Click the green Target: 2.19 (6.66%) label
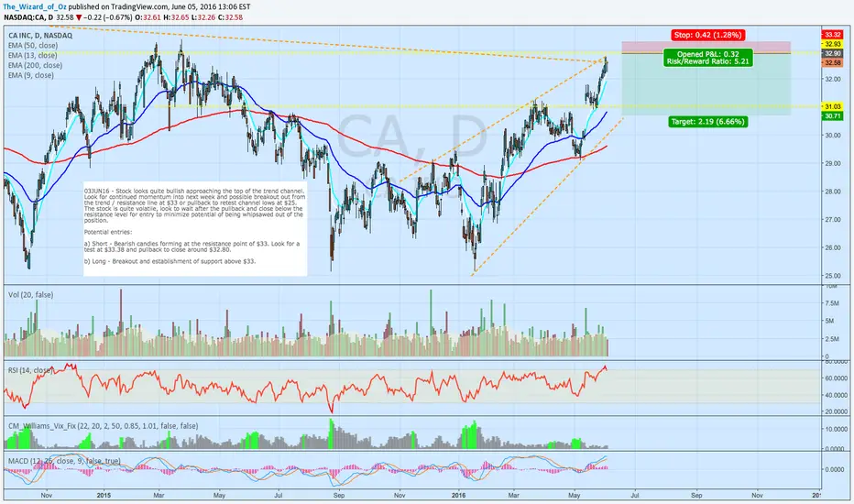 [707, 122]
